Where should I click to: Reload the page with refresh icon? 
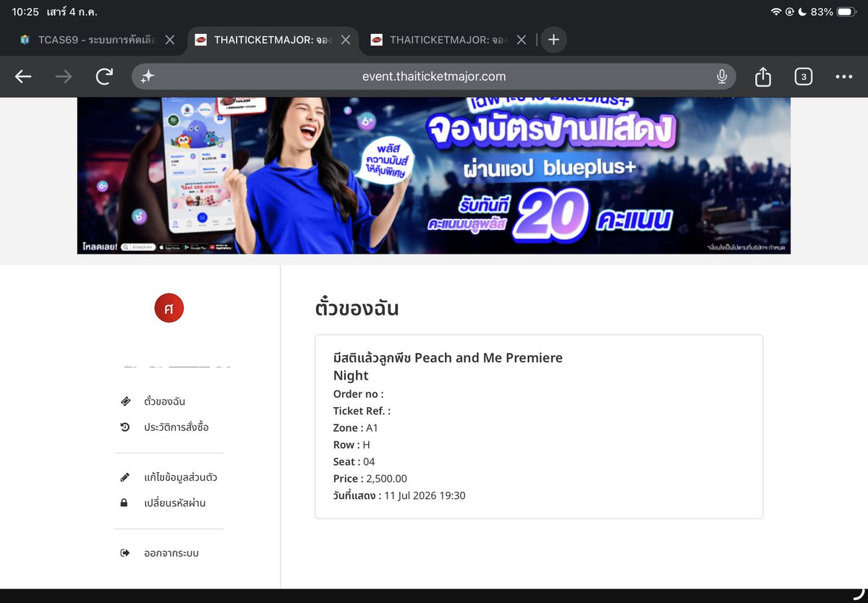(x=104, y=77)
